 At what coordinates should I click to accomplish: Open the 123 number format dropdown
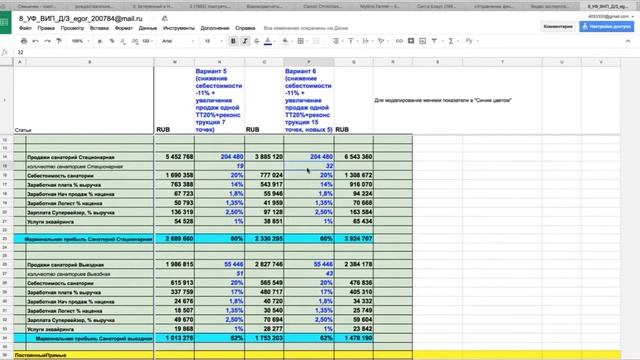(x=147, y=41)
